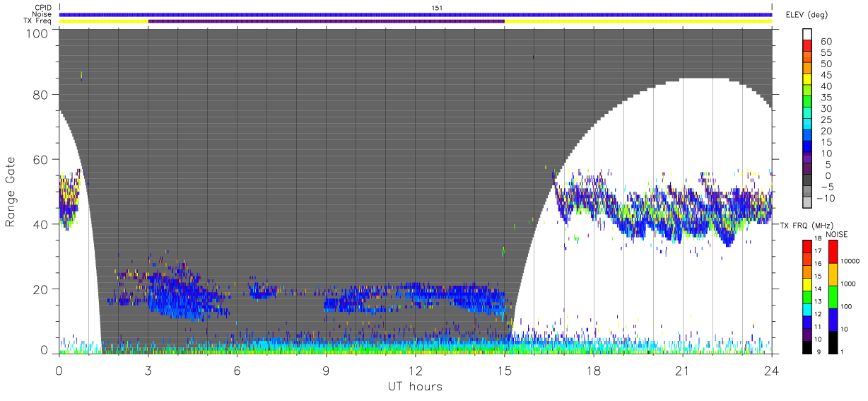Screen dimensions: 868x401
Task: Click the ELEV scale label "60"
Action: (x=825, y=42)
